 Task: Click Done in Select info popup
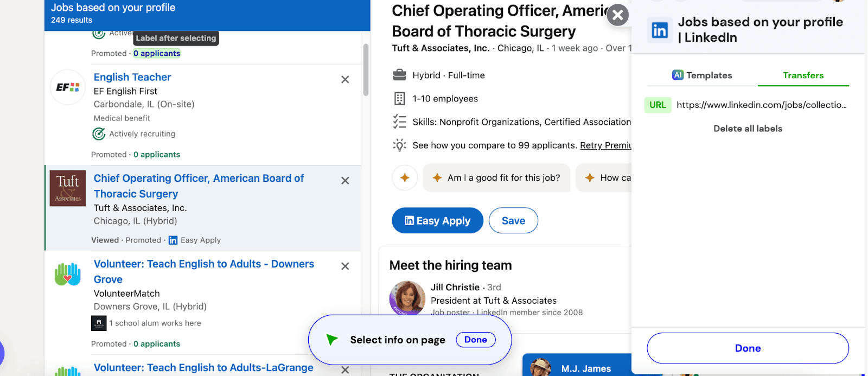[x=475, y=340]
